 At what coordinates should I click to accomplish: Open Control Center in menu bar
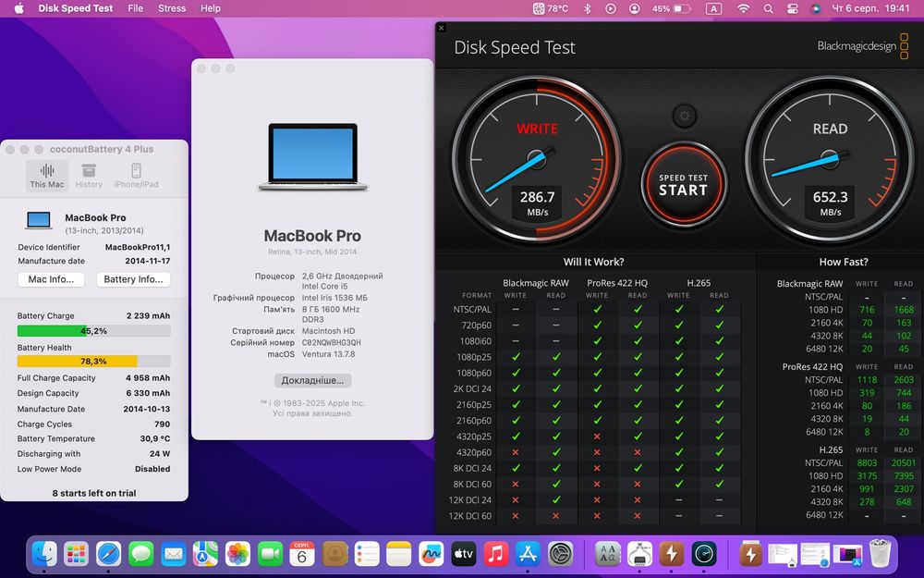(793, 8)
